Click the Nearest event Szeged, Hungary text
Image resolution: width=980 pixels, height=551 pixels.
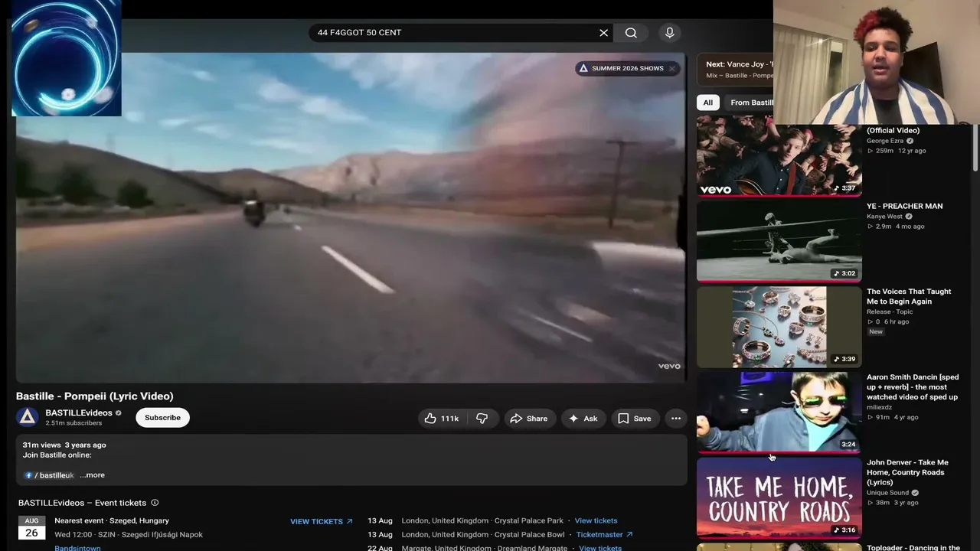click(x=112, y=520)
